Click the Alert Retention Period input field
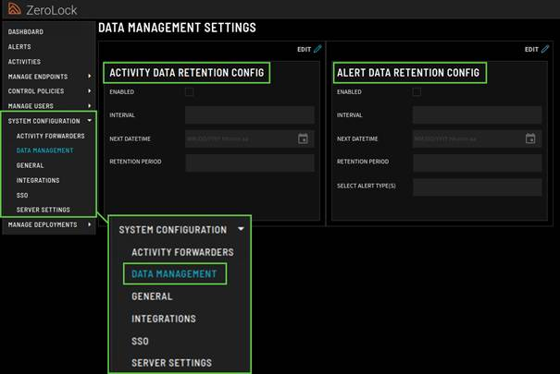Image resolution: width=560 pixels, height=374 pixels. tap(477, 163)
